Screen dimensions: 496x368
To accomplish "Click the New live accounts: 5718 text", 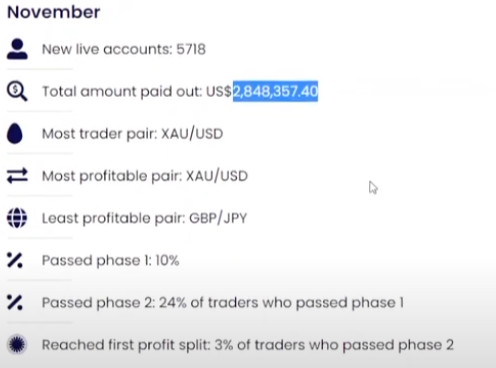I will [x=124, y=49].
